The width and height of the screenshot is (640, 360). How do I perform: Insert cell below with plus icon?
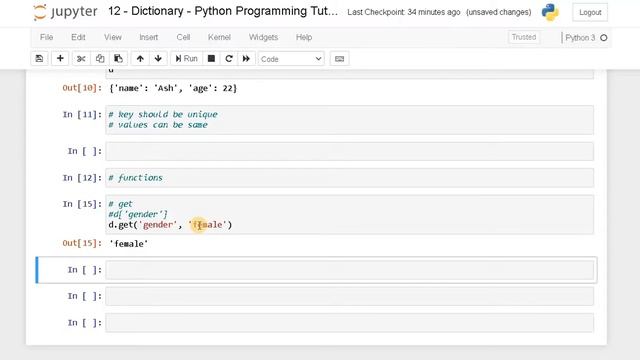pos(60,59)
